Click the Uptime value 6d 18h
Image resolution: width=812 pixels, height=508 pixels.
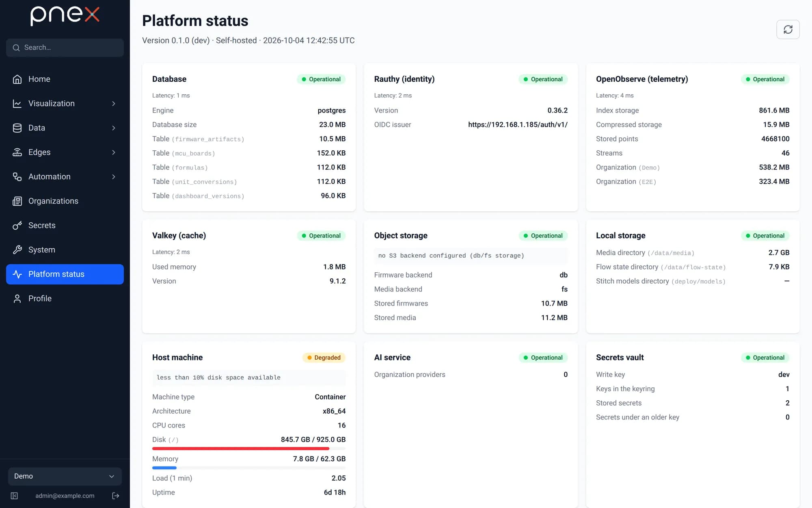pos(335,493)
